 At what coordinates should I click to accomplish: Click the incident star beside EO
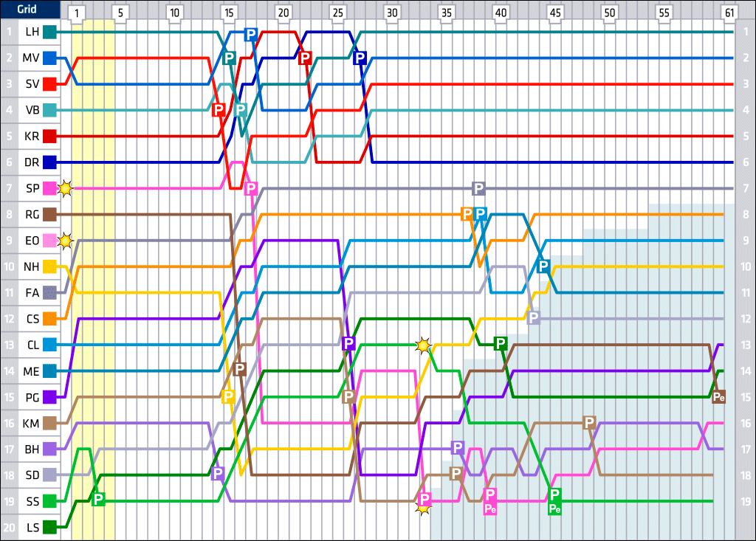coord(66,241)
